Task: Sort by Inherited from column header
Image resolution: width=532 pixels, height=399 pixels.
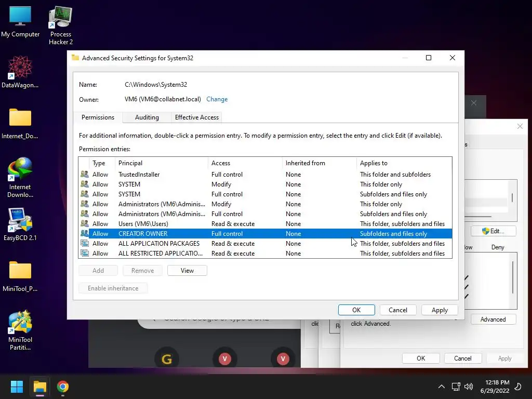Action: [320, 163]
